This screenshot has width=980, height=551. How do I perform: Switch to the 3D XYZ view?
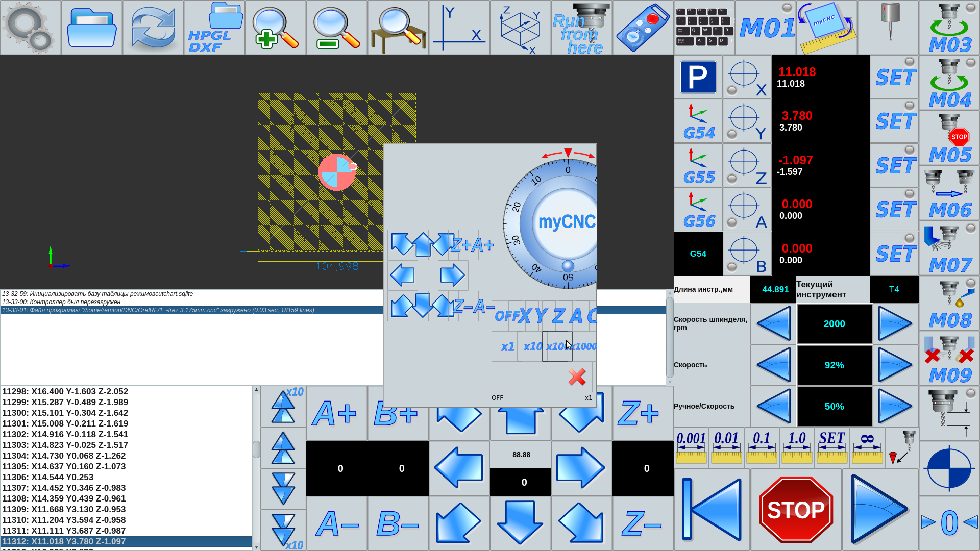point(521,28)
